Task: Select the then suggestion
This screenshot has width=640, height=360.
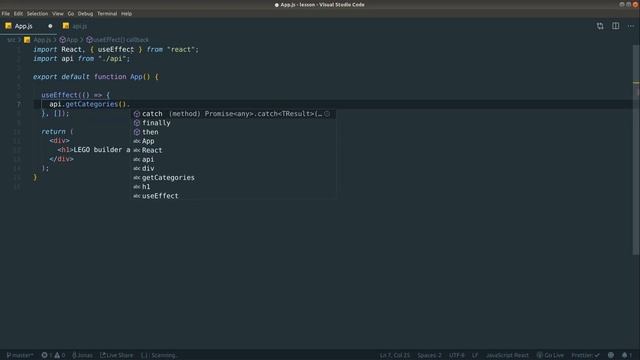Action: pyautogui.click(x=233, y=132)
